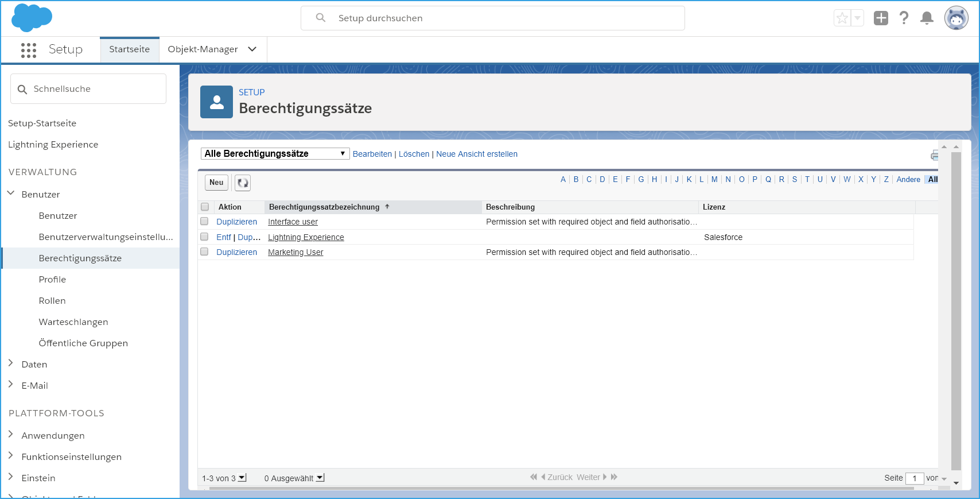Viewport: 980px width, 499px height.
Task: Click the printable view printer icon
Action: pos(935,155)
